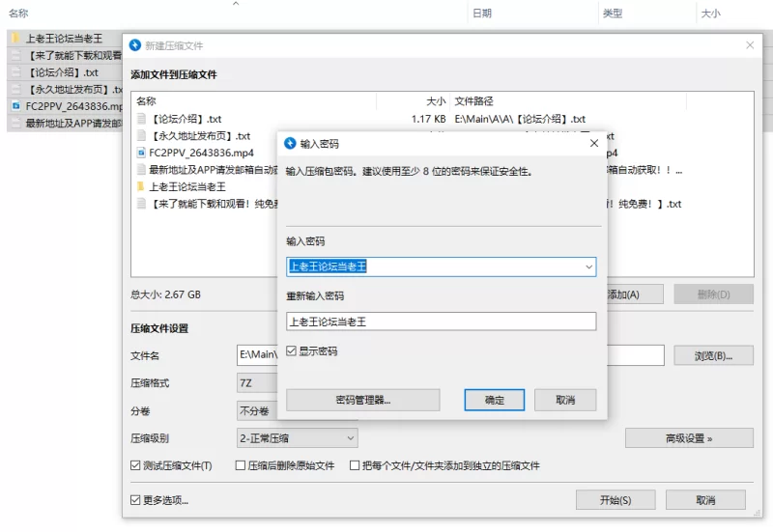Screen dimensions: 773x532
Task: Open the password history dropdown arrow
Action: point(588,267)
